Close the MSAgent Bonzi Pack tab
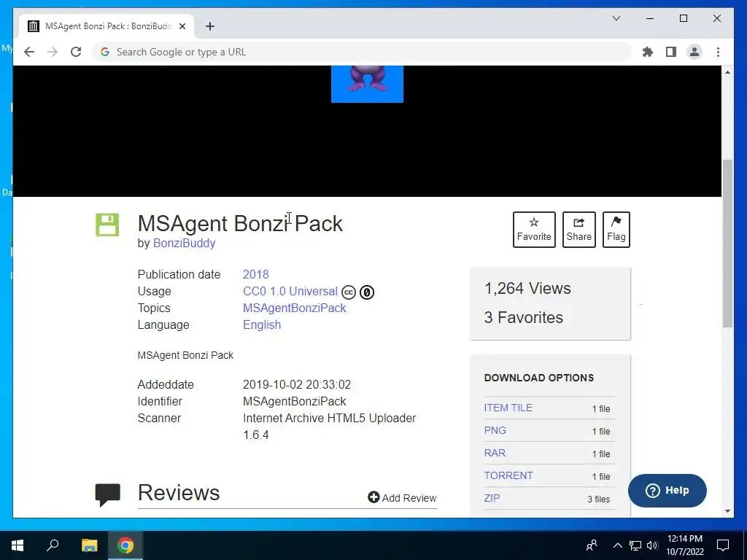Screen dimensions: 747x560 click(x=182, y=26)
